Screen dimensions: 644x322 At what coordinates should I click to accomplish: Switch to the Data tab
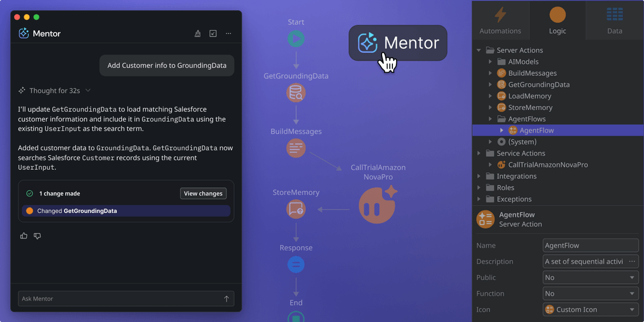[x=615, y=20]
